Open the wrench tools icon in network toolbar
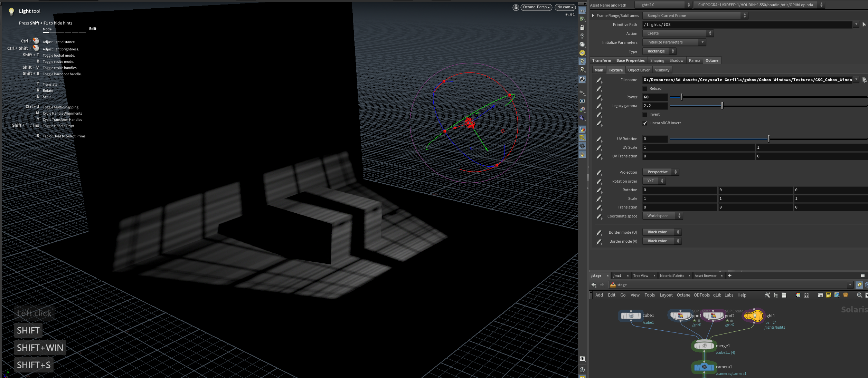Screen dimensions: 868x378 (767, 295)
